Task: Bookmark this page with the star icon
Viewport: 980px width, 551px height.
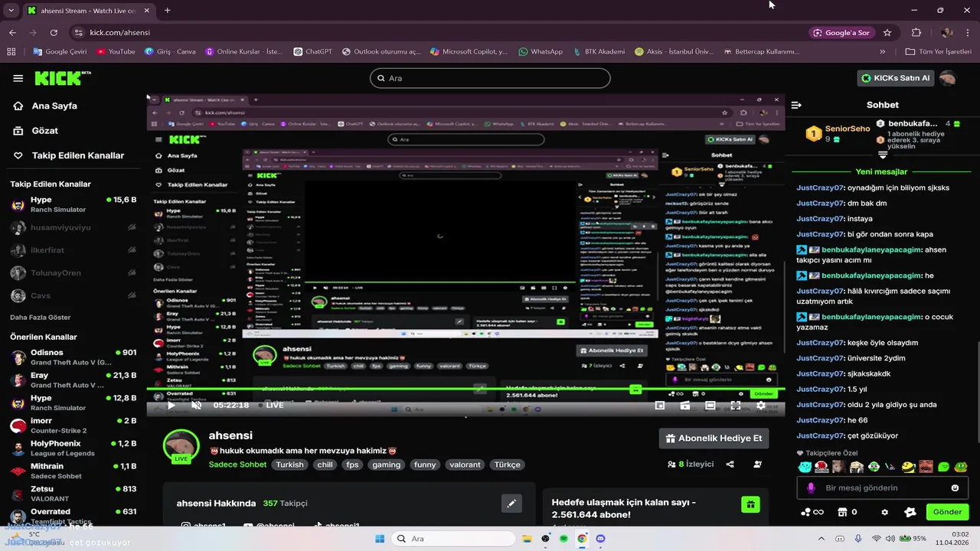Action: pyautogui.click(x=887, y=33)
